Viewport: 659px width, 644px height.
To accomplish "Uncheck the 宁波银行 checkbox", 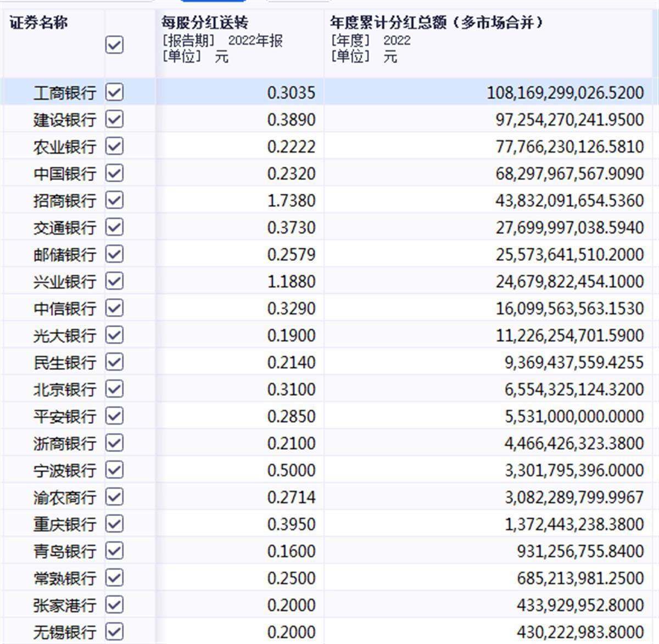I will [x=114, y=470].
